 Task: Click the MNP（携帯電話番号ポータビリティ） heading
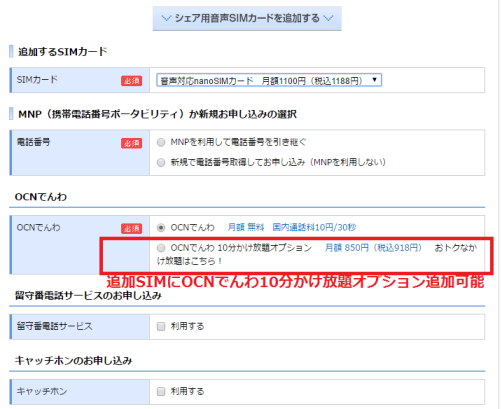pos(157,114)
